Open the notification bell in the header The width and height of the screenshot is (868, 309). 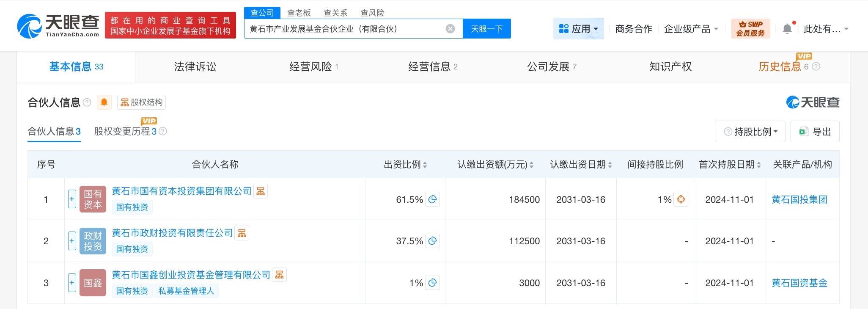(787, 29)
